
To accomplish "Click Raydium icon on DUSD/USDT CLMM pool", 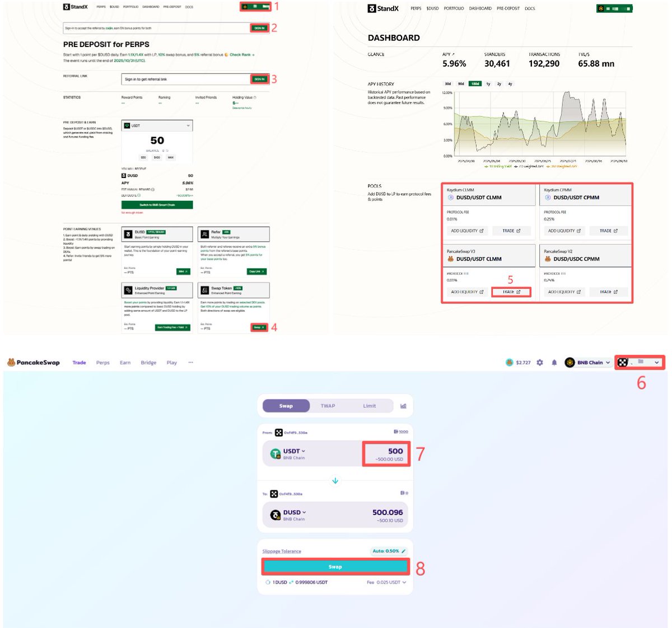I will 451,198.
